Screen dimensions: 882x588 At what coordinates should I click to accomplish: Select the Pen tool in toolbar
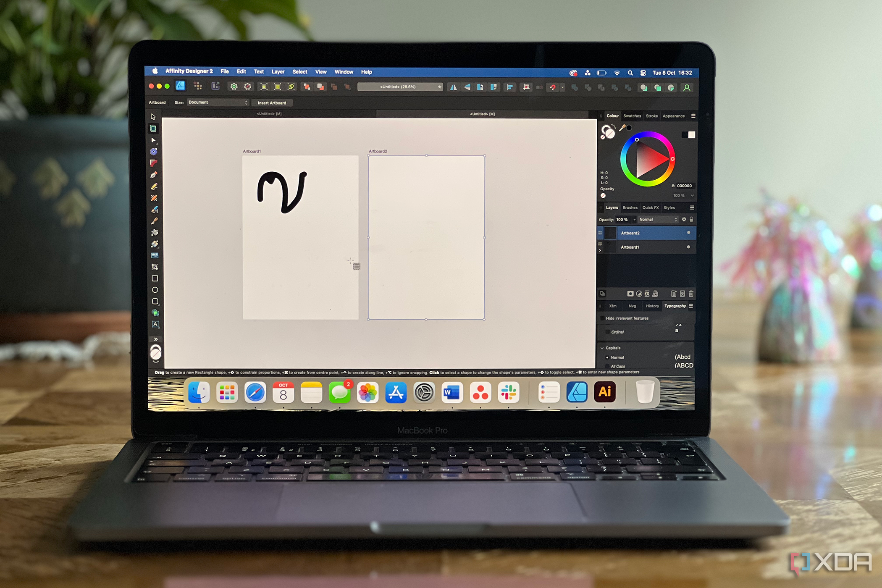[154, 176]
